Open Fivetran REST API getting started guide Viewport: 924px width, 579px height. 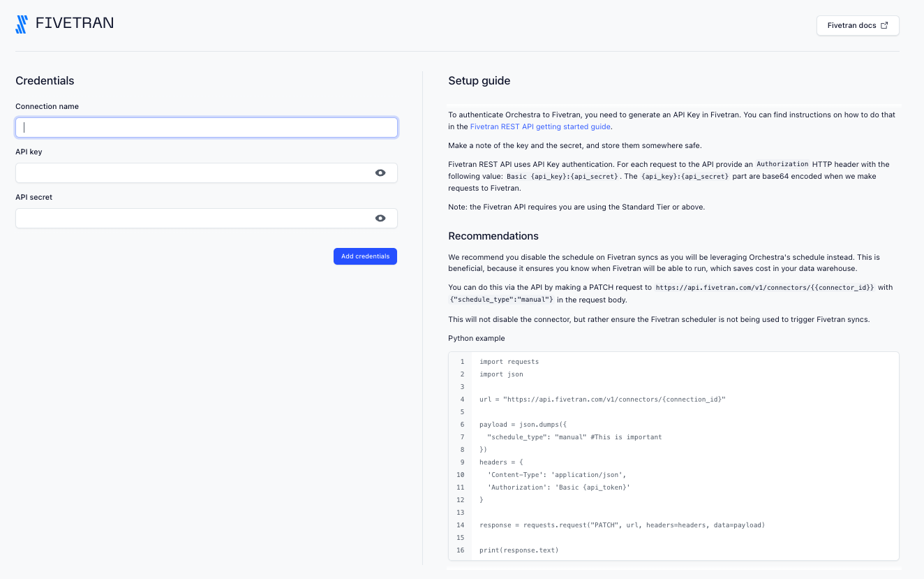(540, 126)
